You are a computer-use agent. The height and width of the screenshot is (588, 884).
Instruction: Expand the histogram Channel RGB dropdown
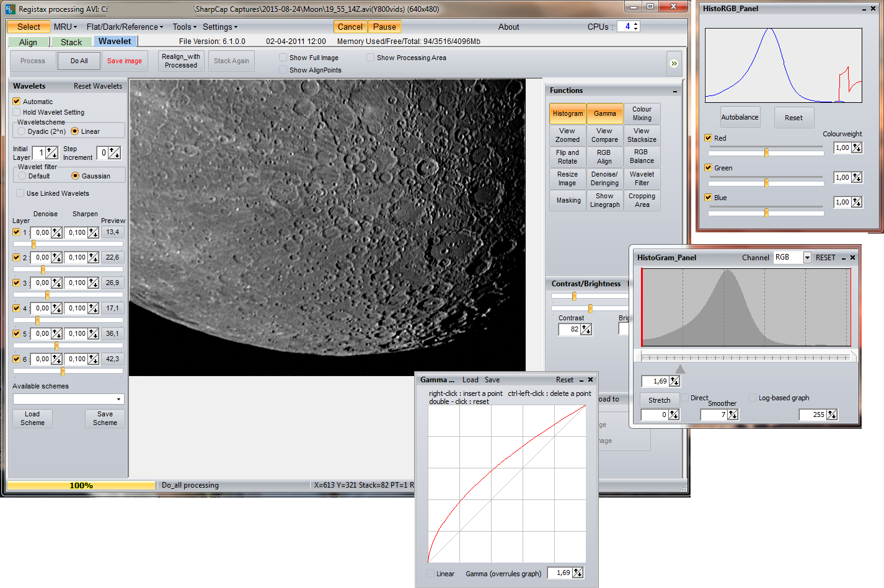click(x=807, y=258)
